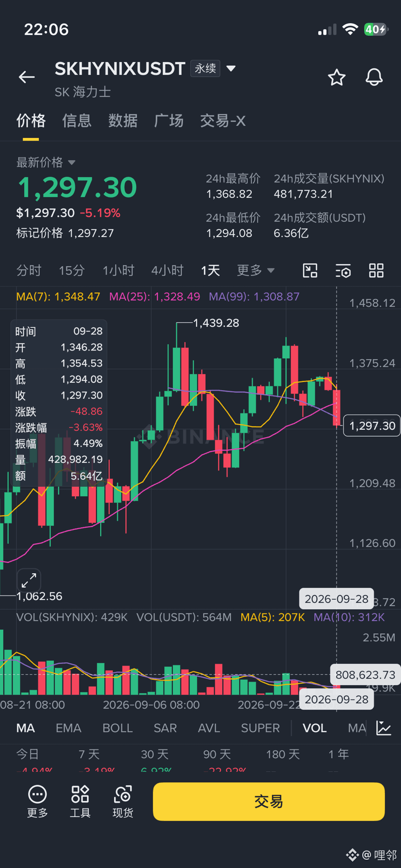Open the chart grid layout icon
401x868 pixels.
376,271
